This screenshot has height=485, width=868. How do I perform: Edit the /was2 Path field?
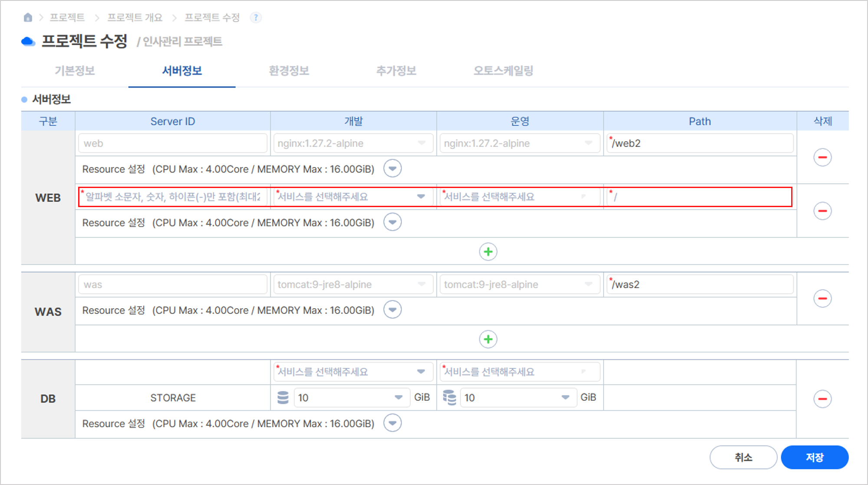pyautogui.click(x=700, y=285)
